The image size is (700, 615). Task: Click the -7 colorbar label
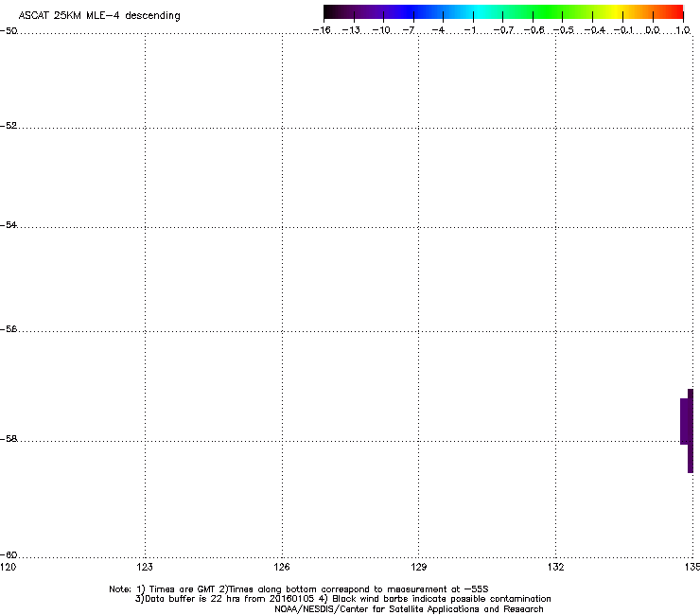[x=408, y=30]
